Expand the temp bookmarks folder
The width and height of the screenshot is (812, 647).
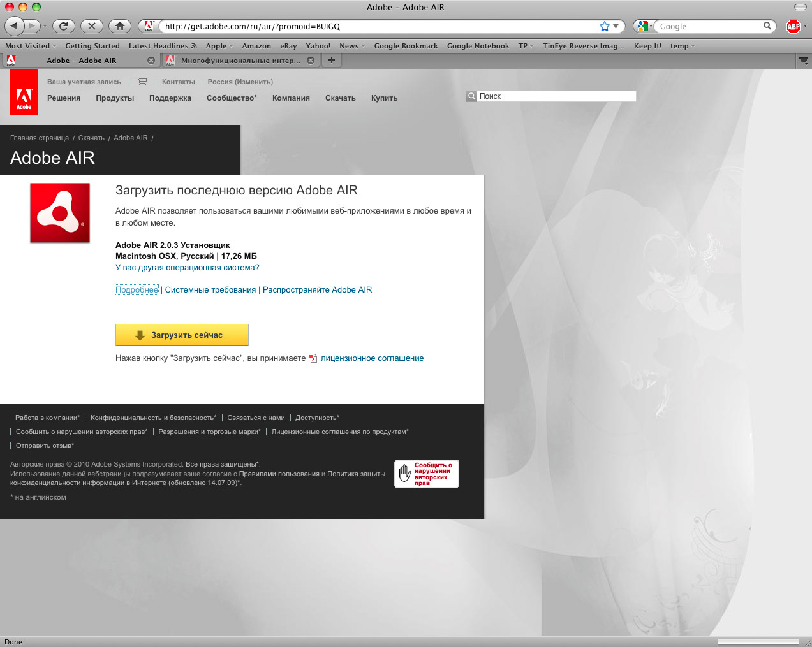(683, 46)
